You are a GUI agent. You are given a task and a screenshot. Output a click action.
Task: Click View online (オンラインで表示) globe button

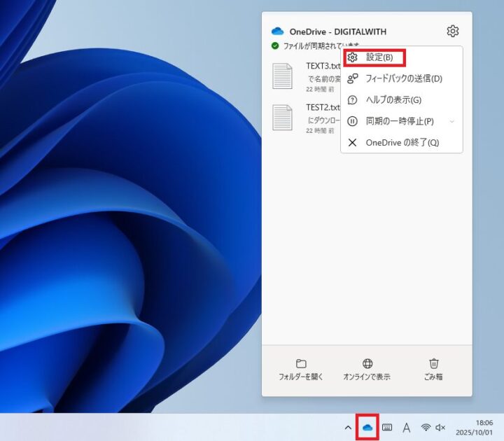click(x=367, y=369)
